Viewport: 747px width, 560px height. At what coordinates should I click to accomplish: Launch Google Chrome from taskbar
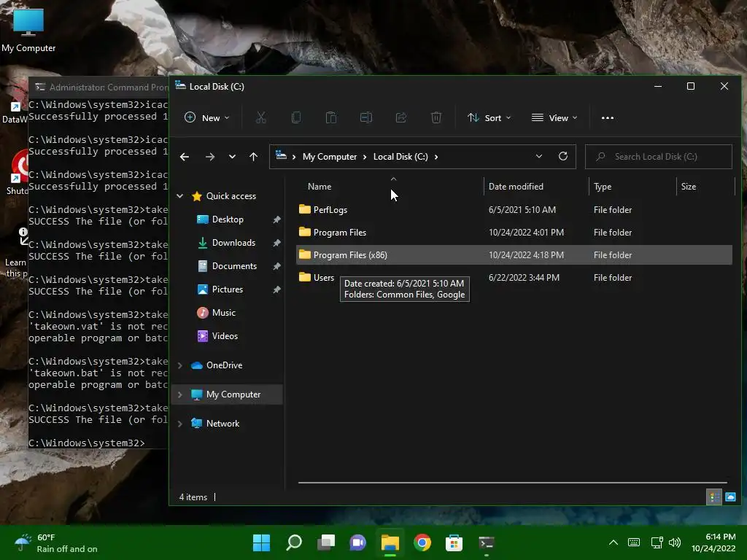point(422,542)
